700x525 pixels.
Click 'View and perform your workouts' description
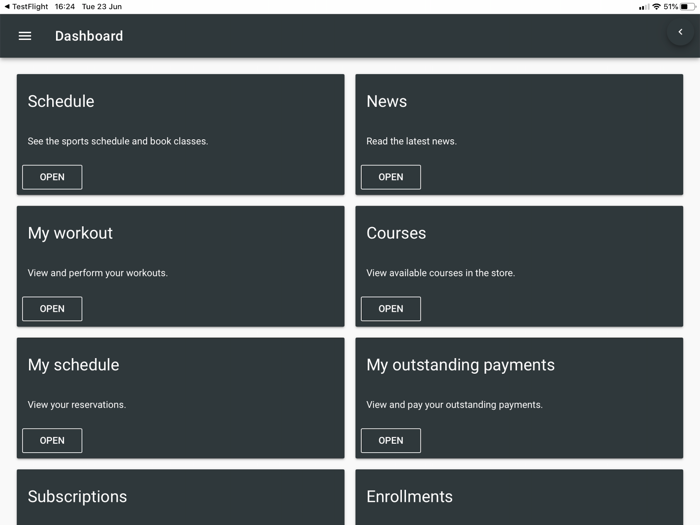[97, 273]
